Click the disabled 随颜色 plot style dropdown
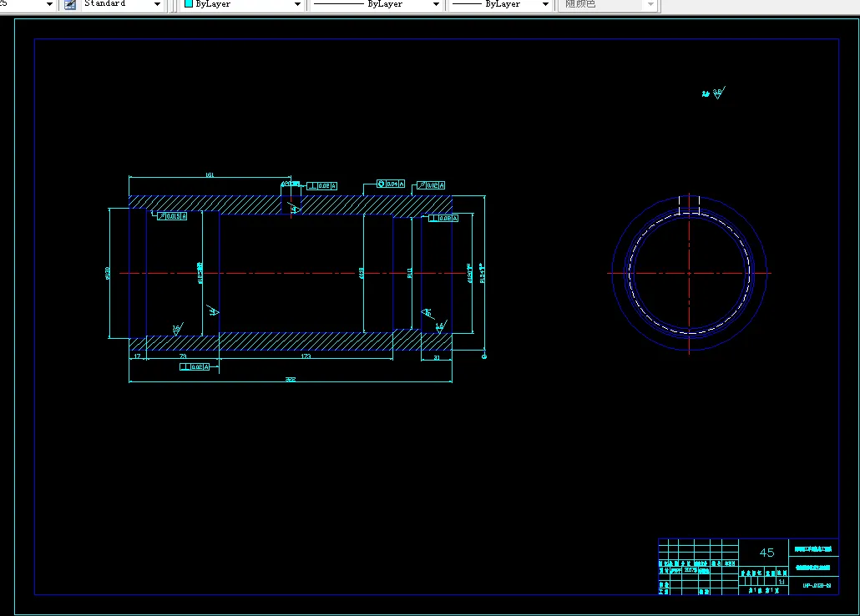 coord(608,4)
